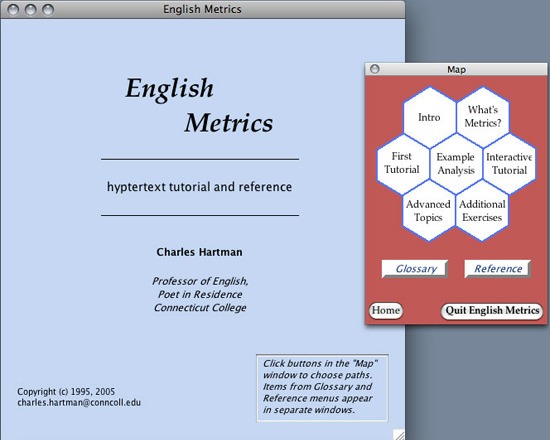This screenshot has width=550, height=440.
Task: Open the Intro hexagon in the Map window
Action: (429, 117)
